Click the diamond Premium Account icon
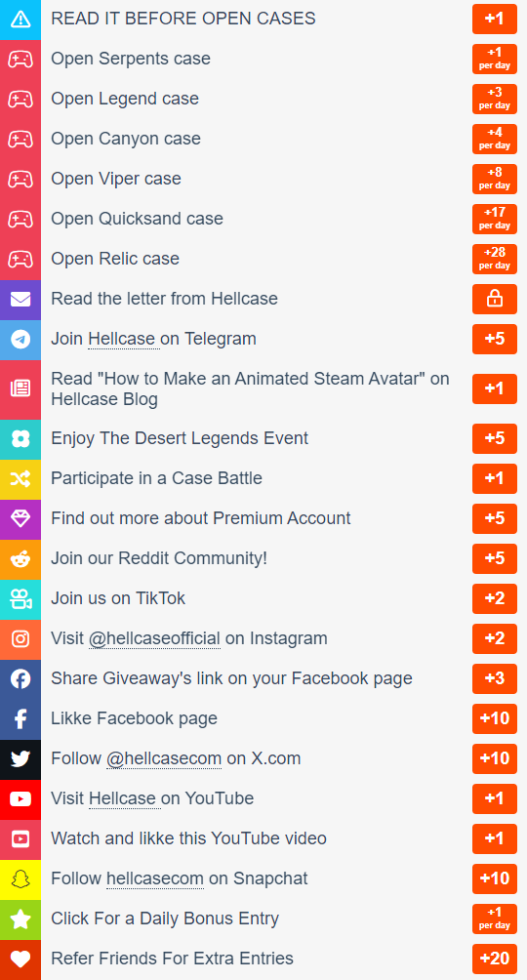The image size is (527, 980). (x=20, y=518)
